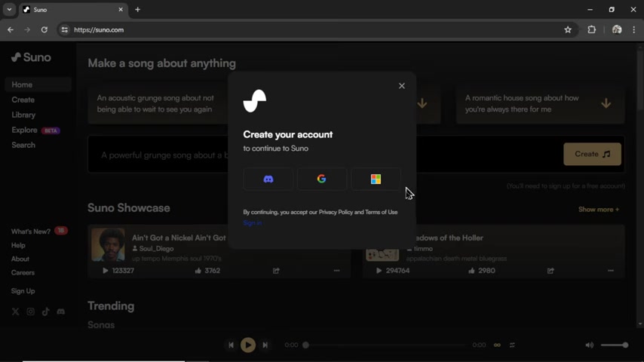Like the Holler song with 2980 likes
Image resolution: width=644 pixels, height=362 pixels.
471,271
